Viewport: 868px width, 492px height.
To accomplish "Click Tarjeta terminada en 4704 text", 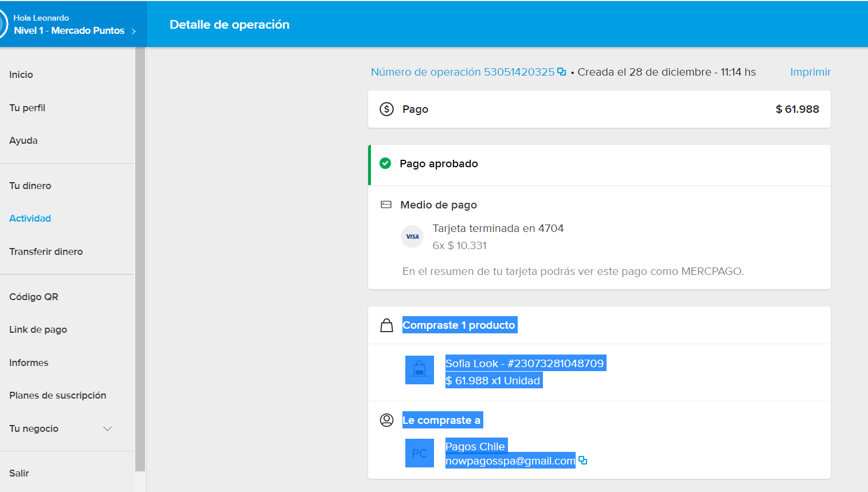I will coord(498,228).
